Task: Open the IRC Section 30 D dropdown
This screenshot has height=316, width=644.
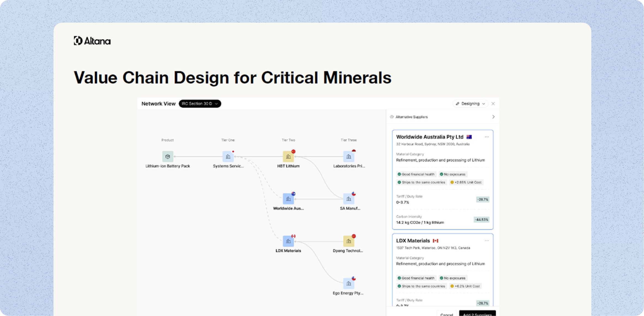Action: click(x=200, y=104)
